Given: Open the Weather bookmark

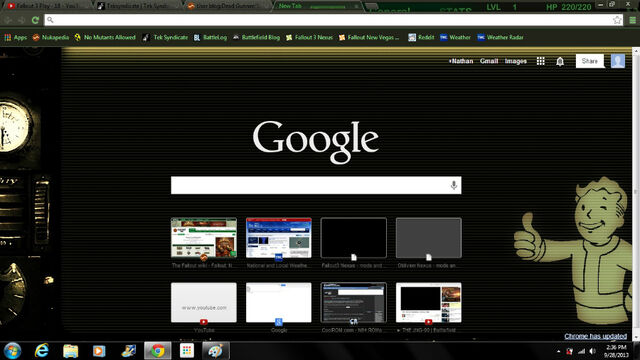Looking at the screenshot, I should (x=455, y=38).
